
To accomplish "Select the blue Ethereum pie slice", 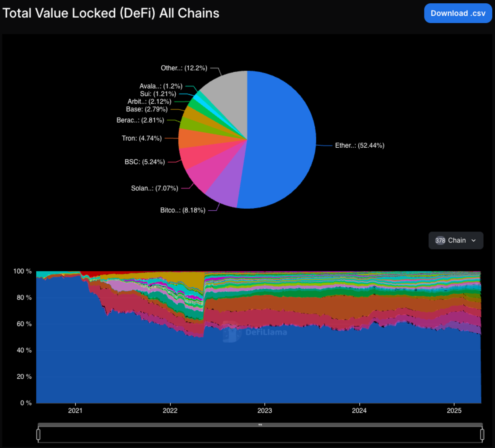I will 280,140.
